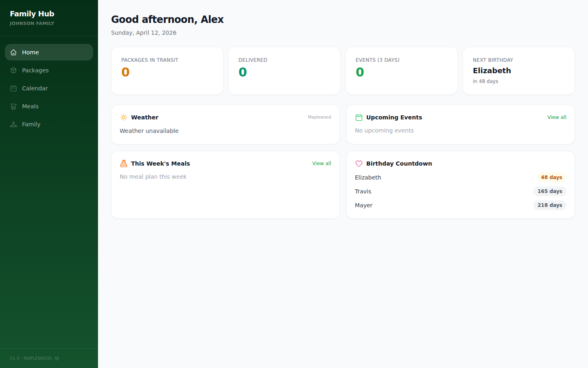View all upcoming events
Viewport: 588px width, 368px height.
tap(557, 117)
